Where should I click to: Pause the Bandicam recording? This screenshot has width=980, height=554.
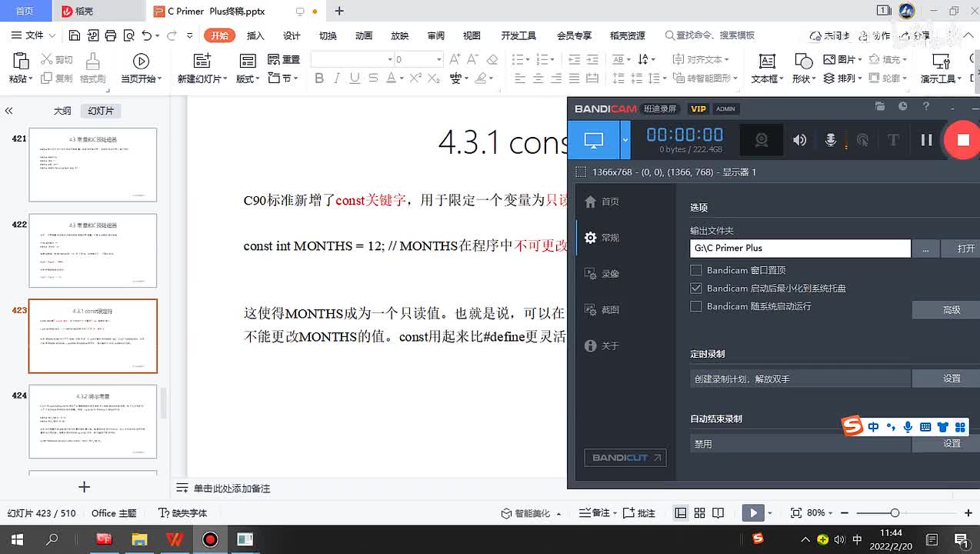click(x=926, y=139)
